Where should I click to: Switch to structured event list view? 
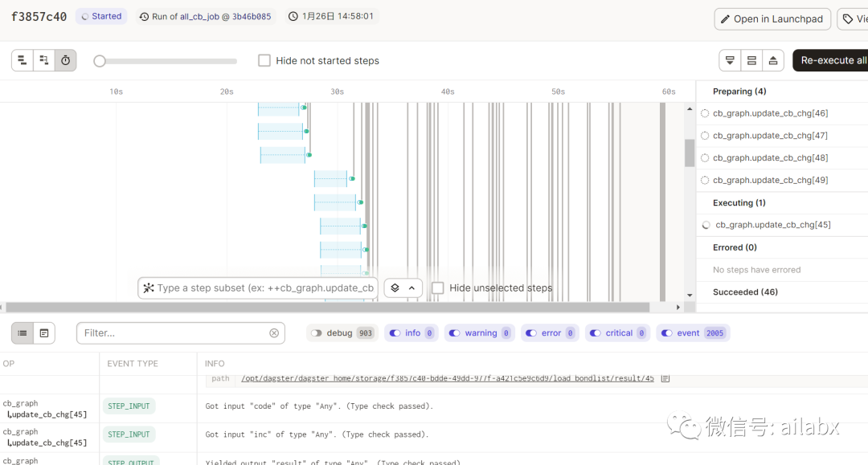[x=23, y=332]
